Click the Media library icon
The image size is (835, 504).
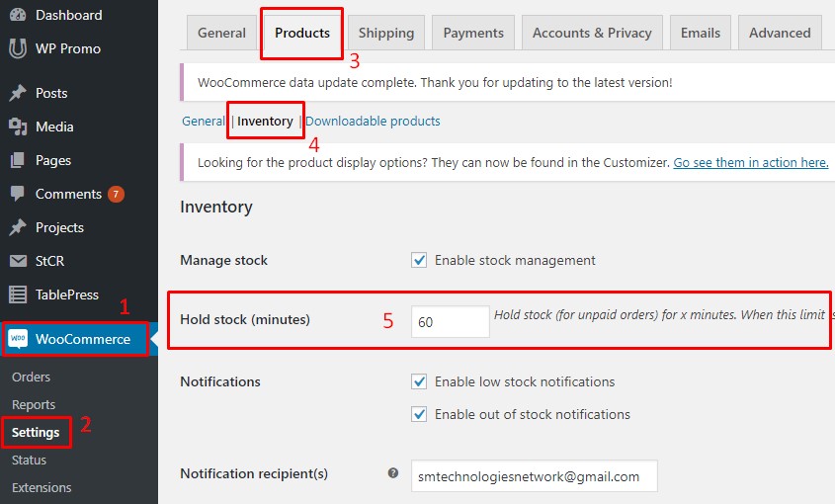point(18,126)
